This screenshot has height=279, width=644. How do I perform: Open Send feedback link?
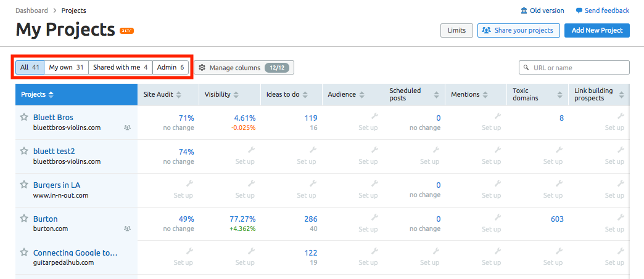602,10
